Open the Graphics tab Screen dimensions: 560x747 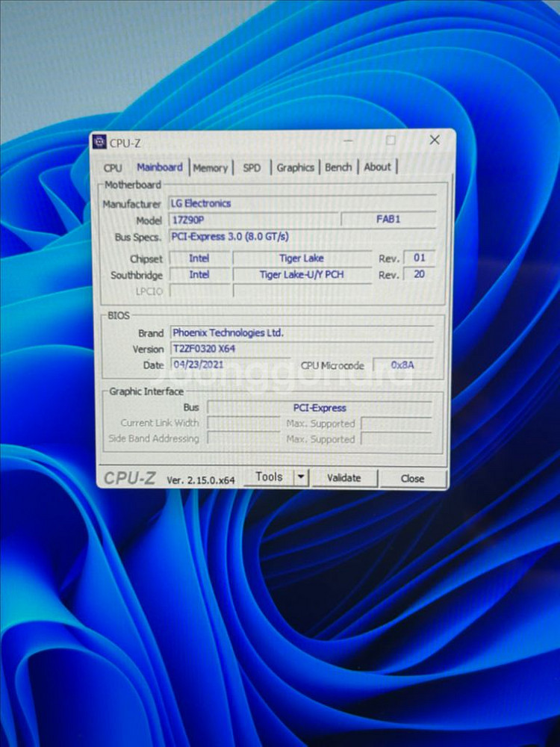295,167
